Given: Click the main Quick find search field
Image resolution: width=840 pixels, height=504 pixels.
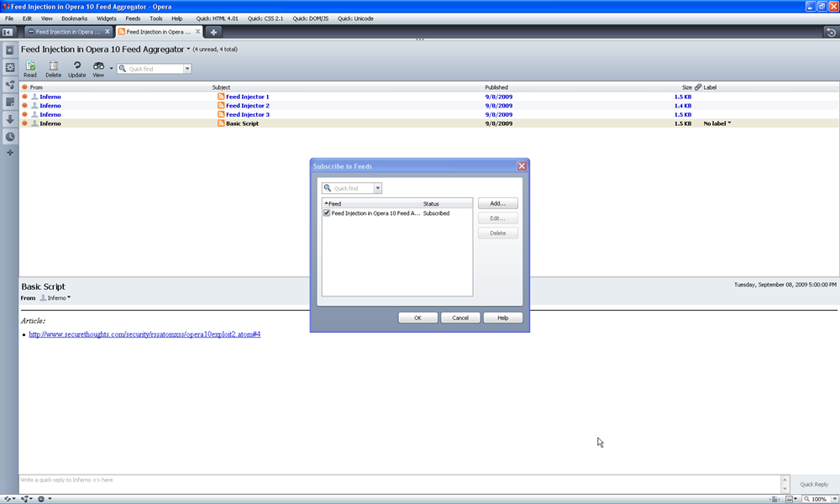Looking at the screenshot, I should 155,69.
